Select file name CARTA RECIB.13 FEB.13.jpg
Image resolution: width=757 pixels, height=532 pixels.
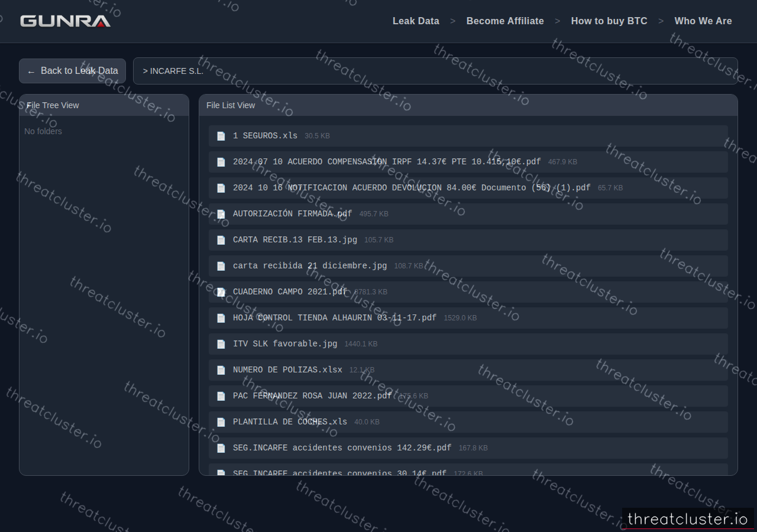tap(295, 240)
